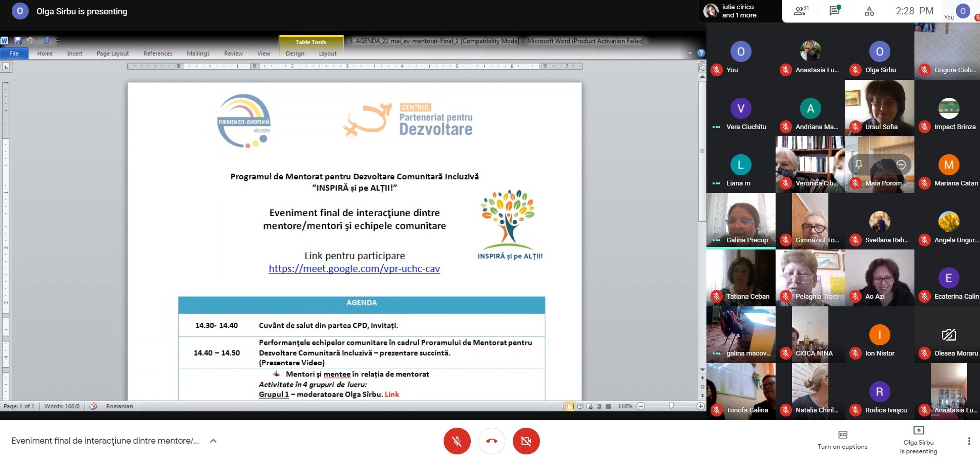This screenshot has height=459, width=980.
Task: Open the File tab in Word
Action: point(14,53)
